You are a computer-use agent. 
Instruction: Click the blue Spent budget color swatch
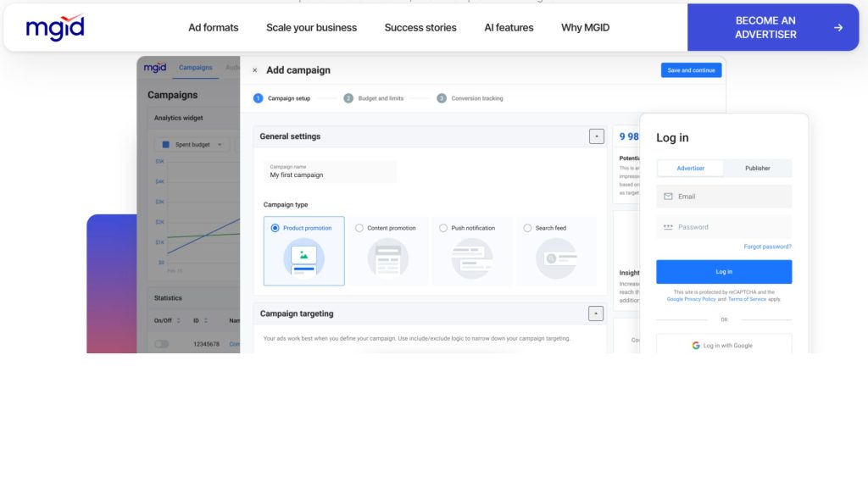click(165, 144)
